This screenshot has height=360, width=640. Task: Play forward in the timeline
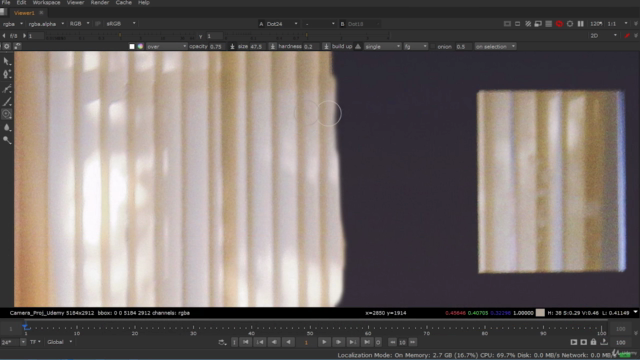[324, 342]
